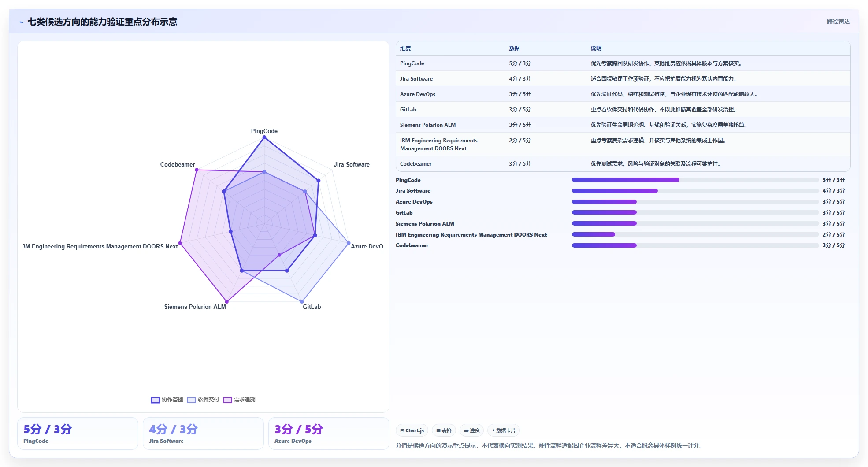Click the Azure DevOps radar axis label

(x=367, y=246)
